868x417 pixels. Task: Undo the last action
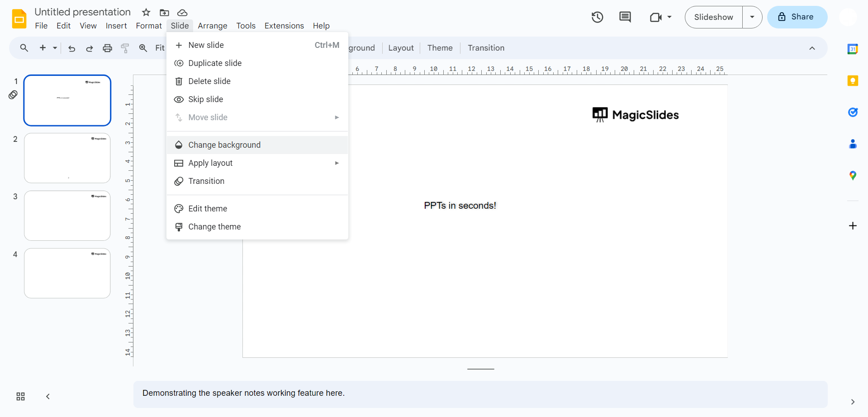click(71, 48)
